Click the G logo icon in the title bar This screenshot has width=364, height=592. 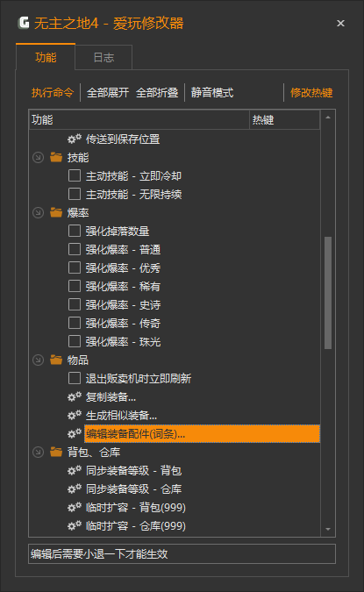point(25,23)
